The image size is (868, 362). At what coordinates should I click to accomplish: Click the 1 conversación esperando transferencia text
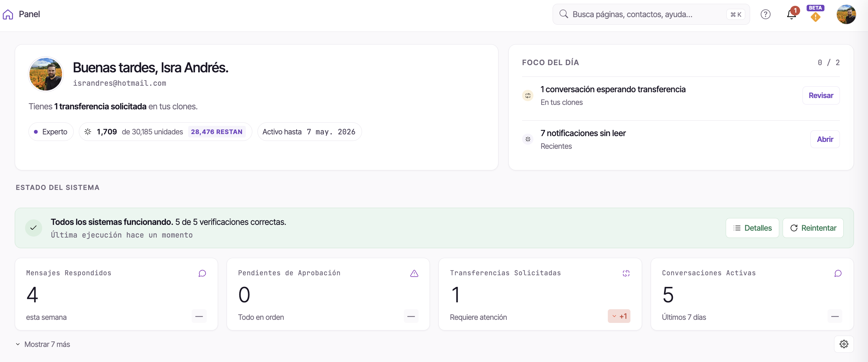[x=613, y=89]
